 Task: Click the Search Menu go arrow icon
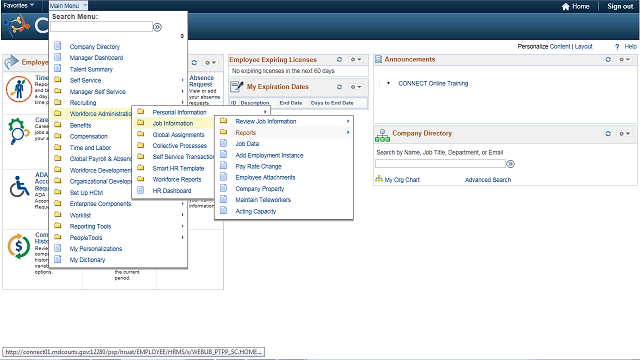pyautogui.click(x=157, y=27)
